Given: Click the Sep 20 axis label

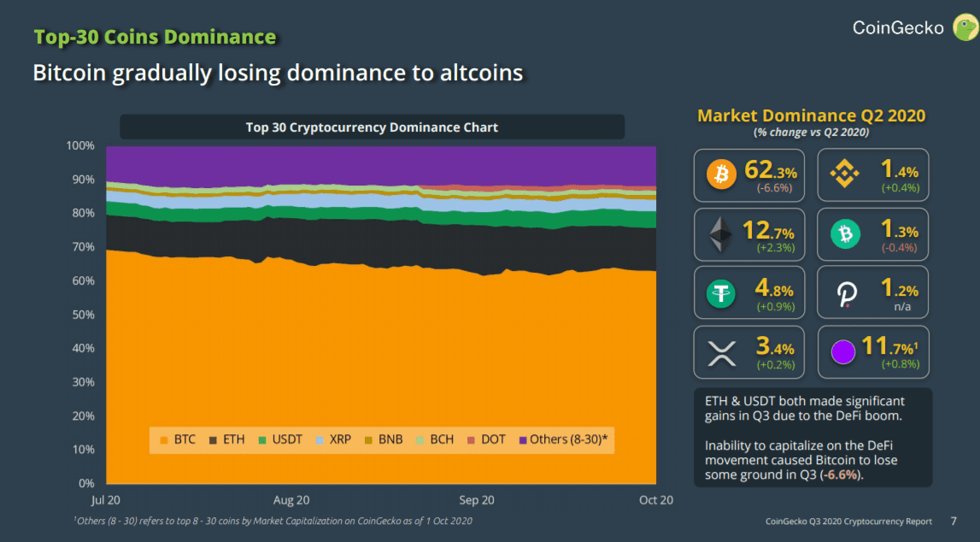Looking at the screenshot, I should (476, 500).
